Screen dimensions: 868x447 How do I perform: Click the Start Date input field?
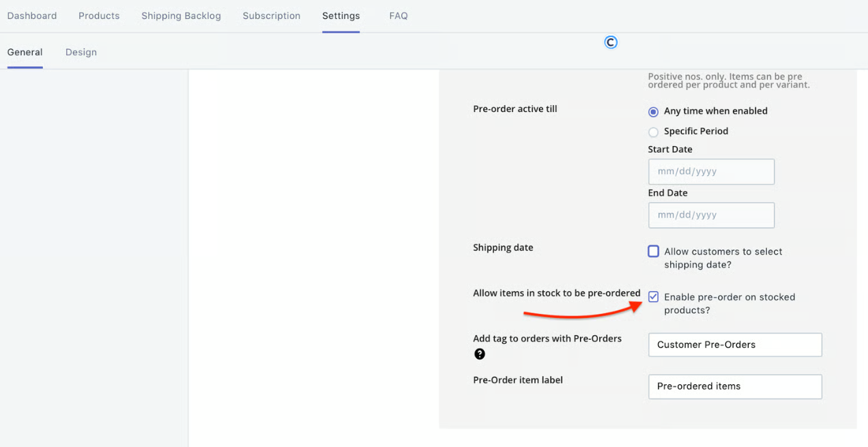711,172
